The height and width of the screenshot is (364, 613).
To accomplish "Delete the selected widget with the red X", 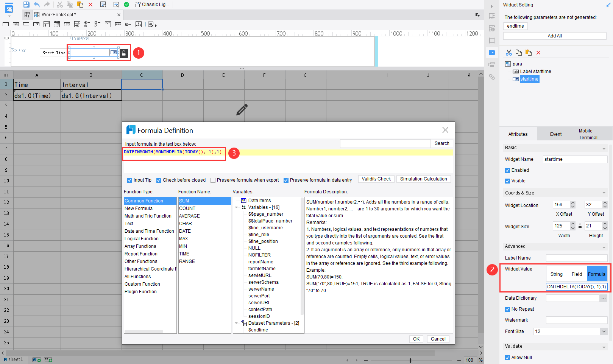I will [x=538, y=53].
